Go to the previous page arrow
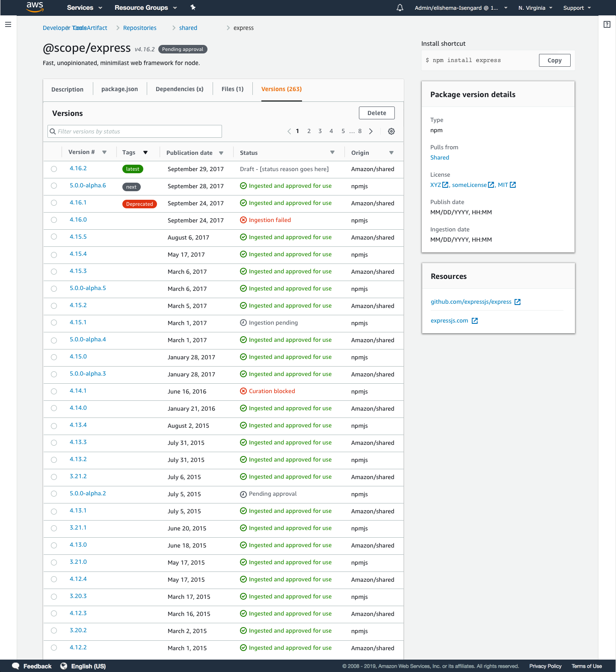This screenshot has width=616, height=672. 289,131
